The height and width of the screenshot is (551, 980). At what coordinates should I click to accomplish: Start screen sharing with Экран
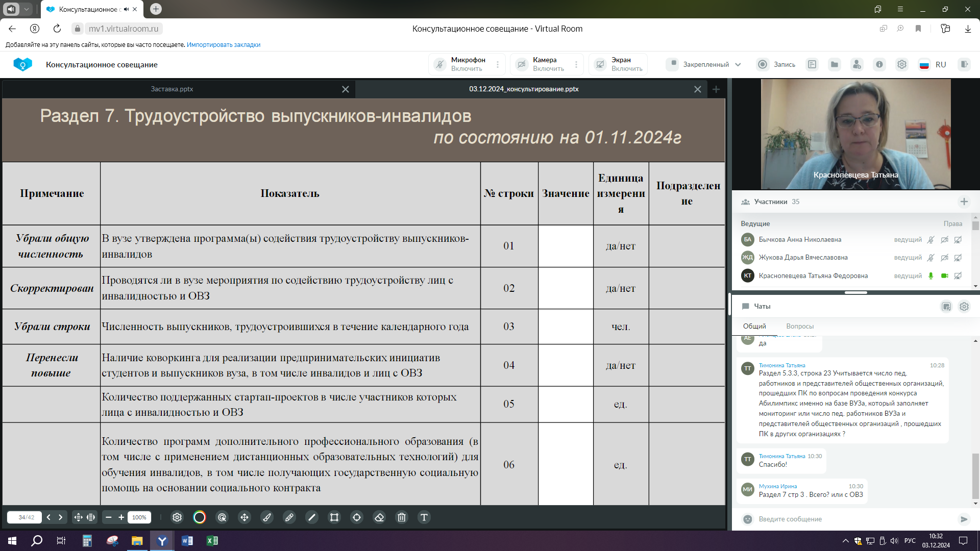(619, 64)
